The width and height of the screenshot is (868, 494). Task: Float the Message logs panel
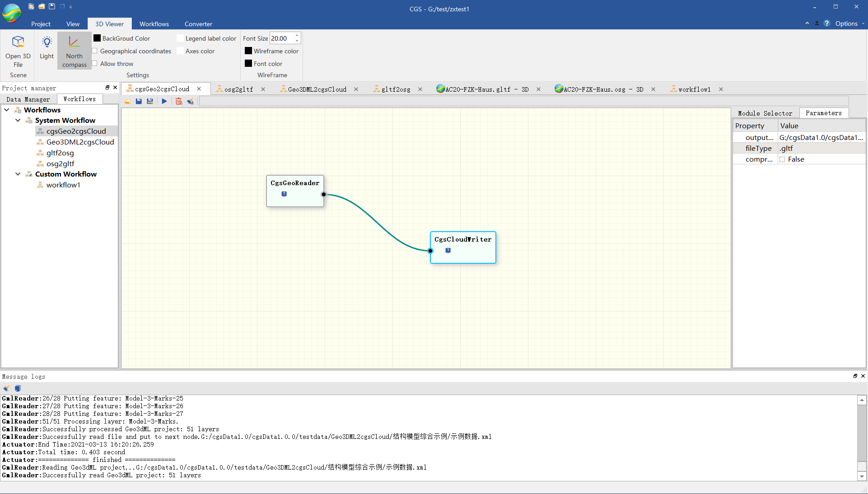855,376
